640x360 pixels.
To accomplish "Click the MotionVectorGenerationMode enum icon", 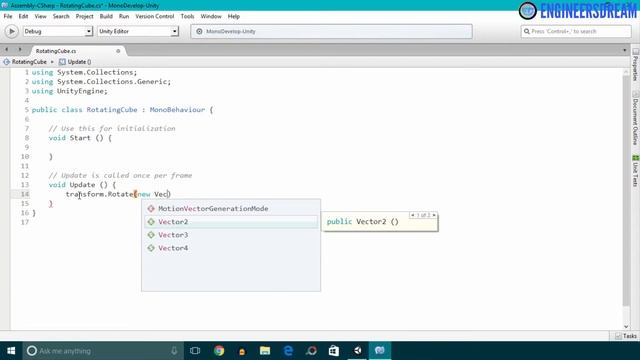I will 151,209.
